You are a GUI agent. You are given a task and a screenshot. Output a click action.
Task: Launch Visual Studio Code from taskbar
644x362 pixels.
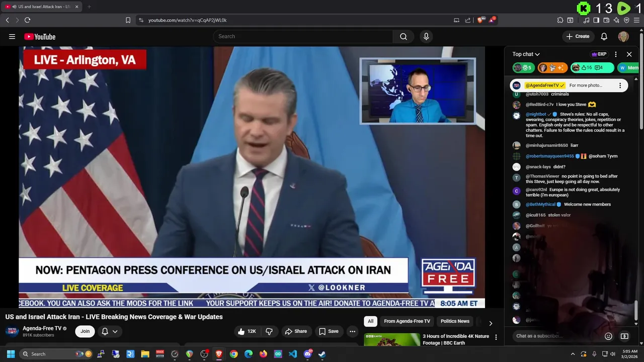pyautogui.click(x=293, y=354)
